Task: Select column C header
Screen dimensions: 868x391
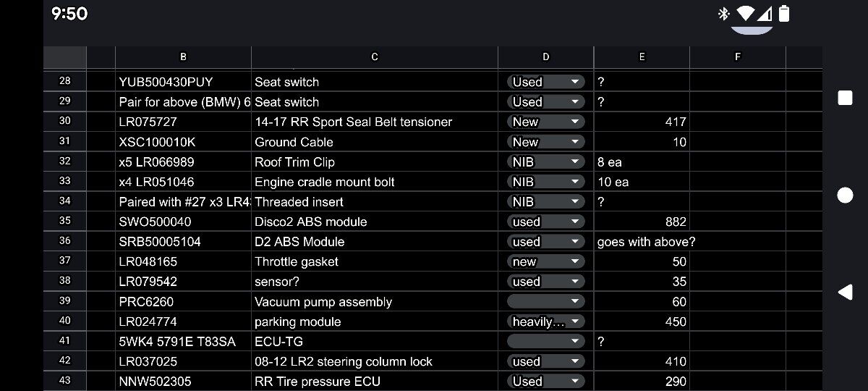Action: coord(374,57)
